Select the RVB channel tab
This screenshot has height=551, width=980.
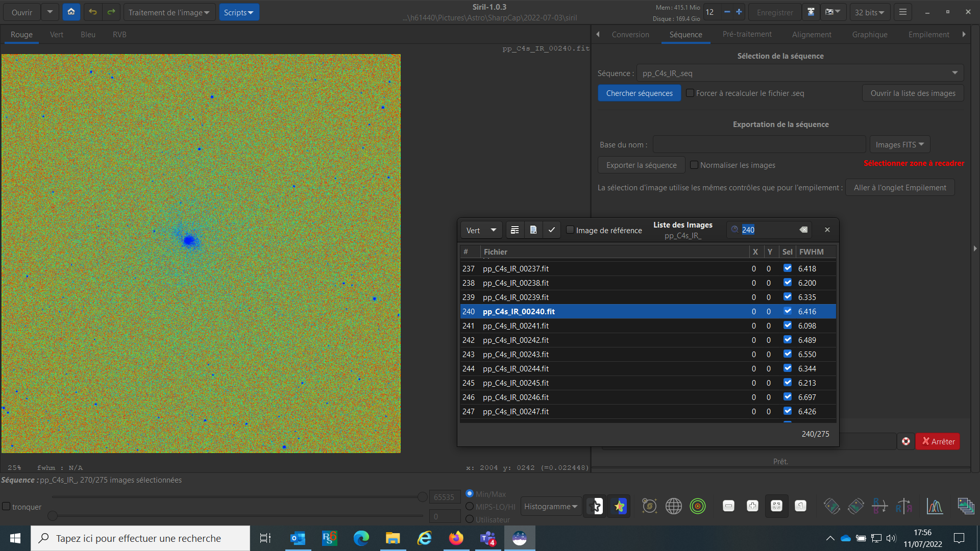coord(119,35)
